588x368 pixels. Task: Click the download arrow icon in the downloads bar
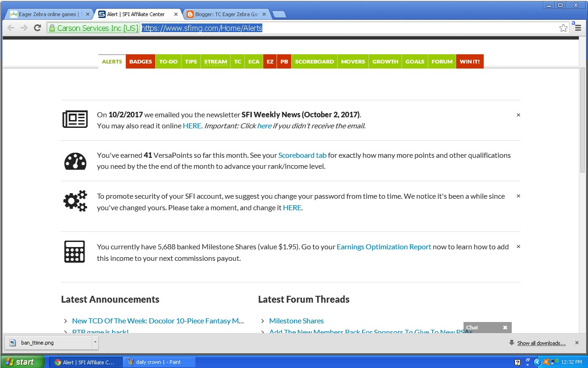512,343
